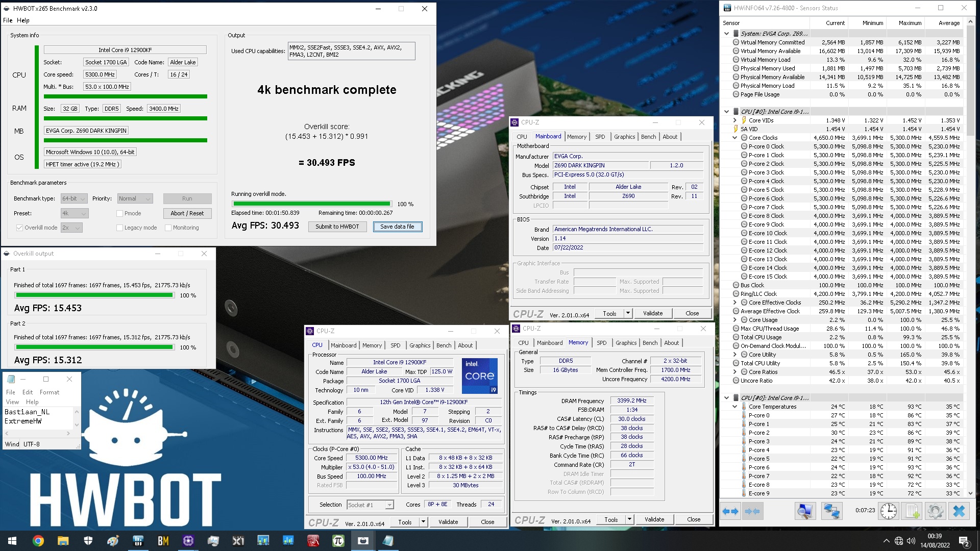This screenshot has width=980, height=551.
Task: Open Bench tab in Memory CPU-Z window
Action: tap(650, 343)
